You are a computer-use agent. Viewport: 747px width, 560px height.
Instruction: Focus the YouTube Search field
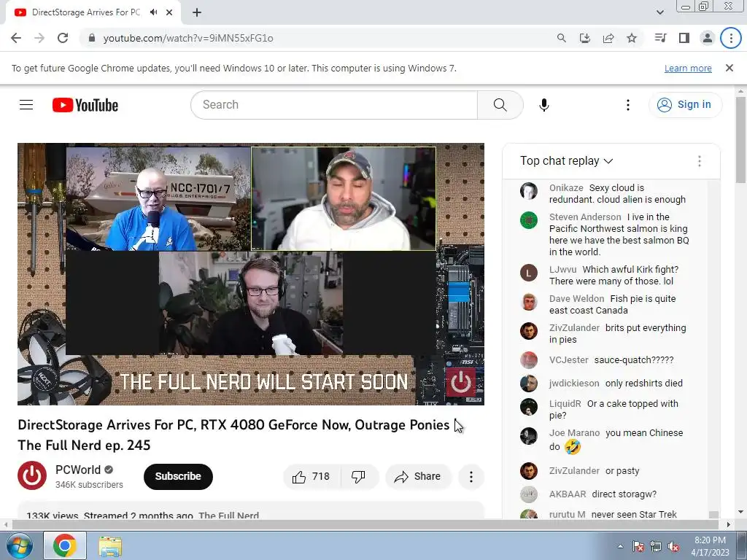click(334, 105)
